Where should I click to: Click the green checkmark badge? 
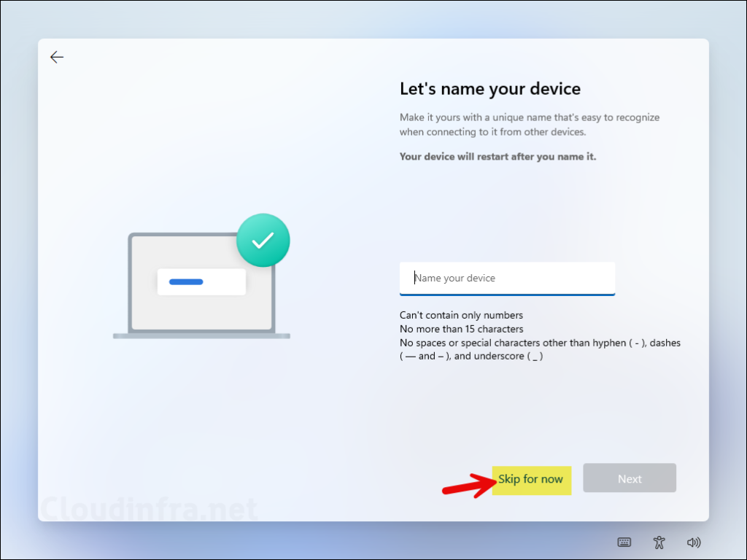tap(263, 240)
